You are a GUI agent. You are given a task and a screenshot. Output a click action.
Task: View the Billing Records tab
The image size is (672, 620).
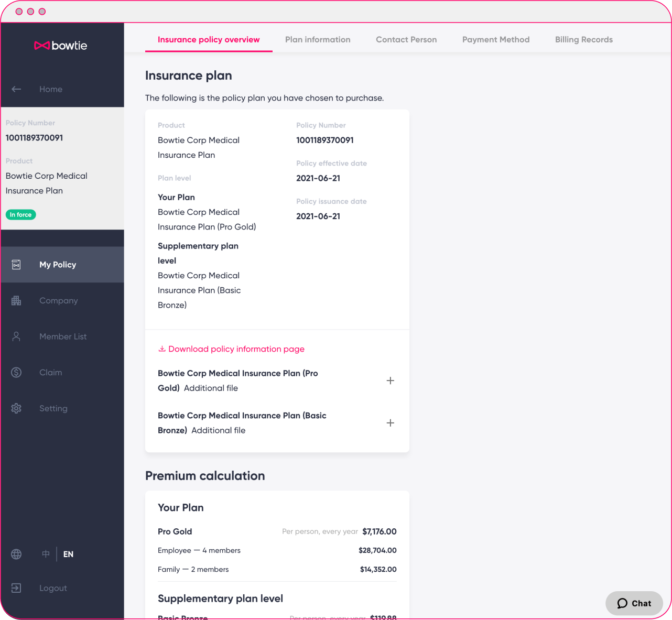pos(584,39)
